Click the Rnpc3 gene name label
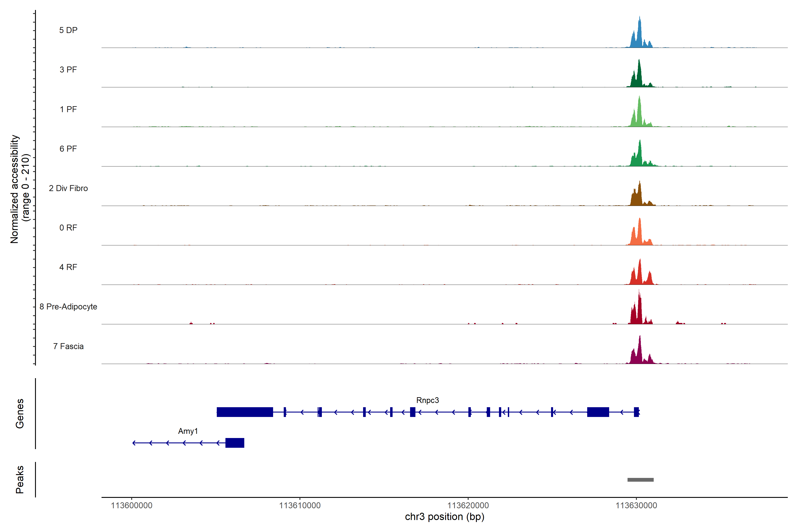This screenshot has width=798, height=532. (x=428, y=400)
